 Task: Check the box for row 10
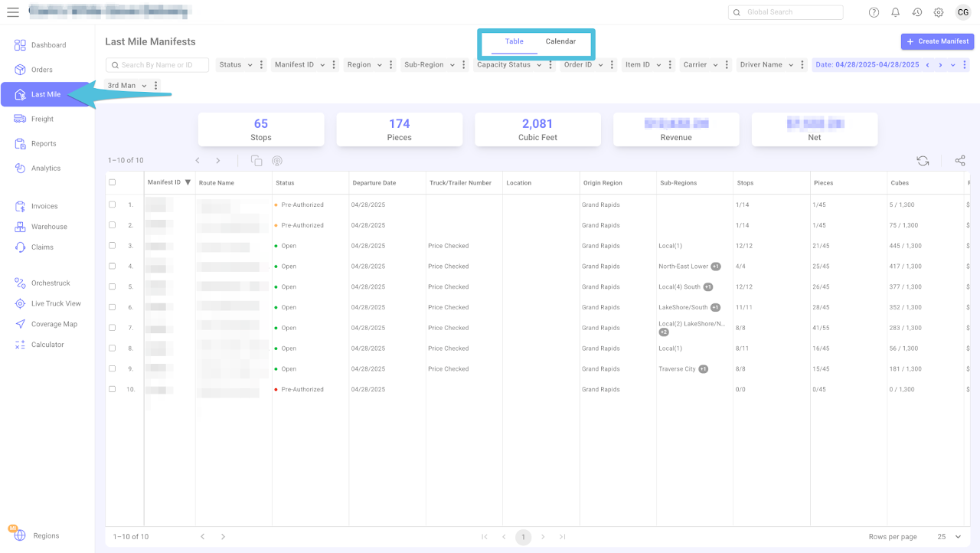(113, 389)
